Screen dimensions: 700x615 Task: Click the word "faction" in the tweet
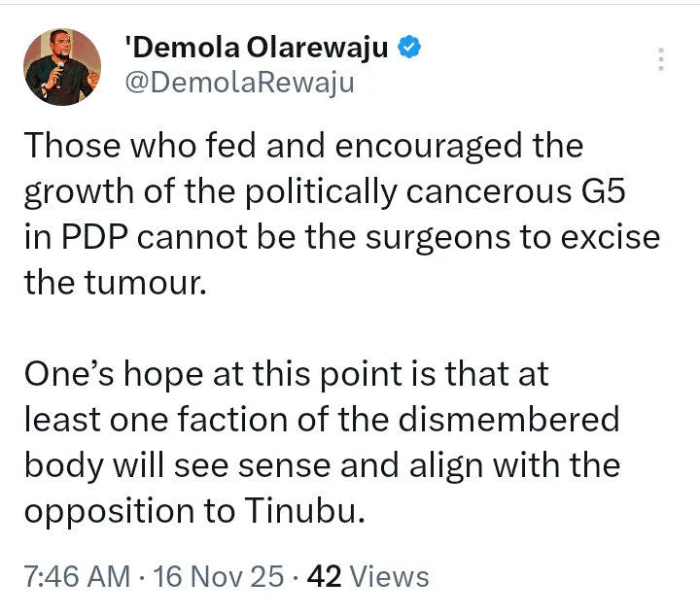click(222, 421)
